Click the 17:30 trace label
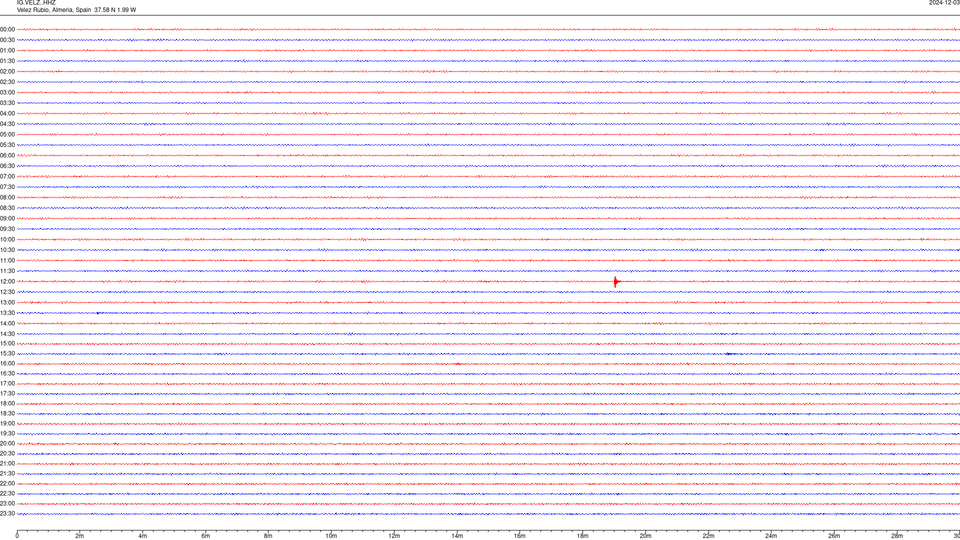The image size is (960, 540). [7, 394]
